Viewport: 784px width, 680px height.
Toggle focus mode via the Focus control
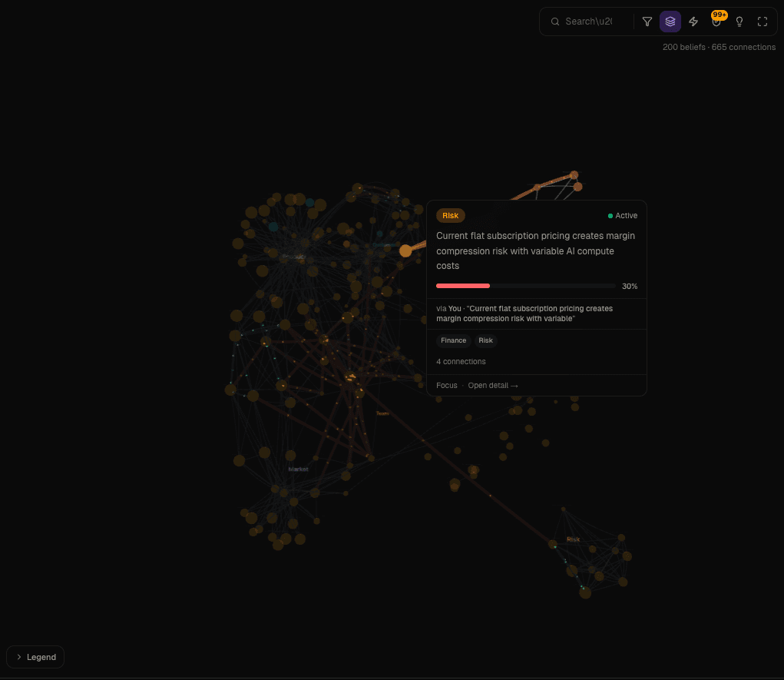click(446, 385)
